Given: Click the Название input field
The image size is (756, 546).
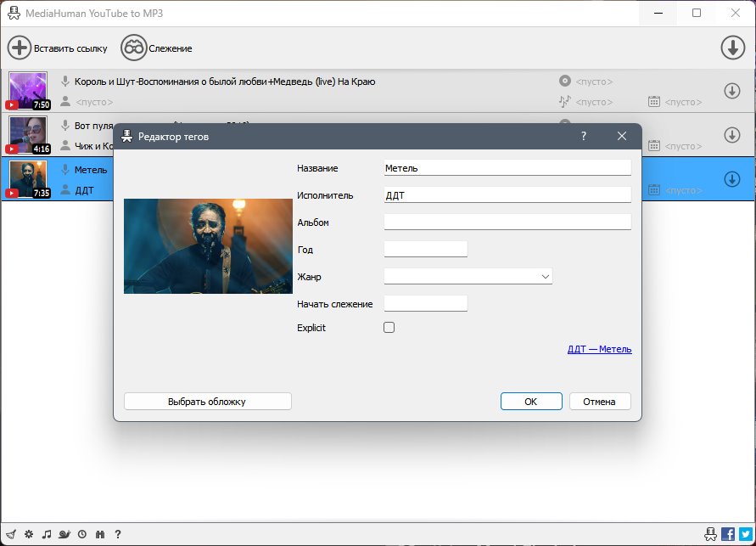Looking at the screenshot, I should tap(507, 168).
